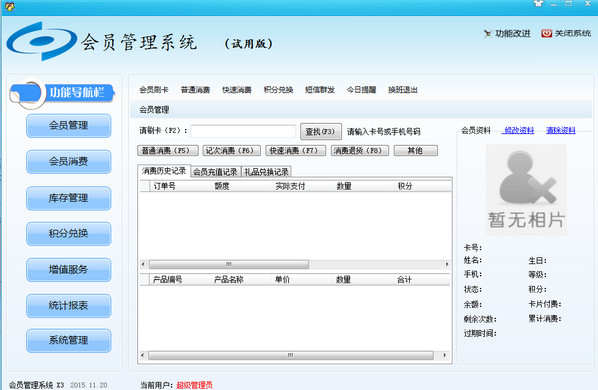The image size is (598, 390).
Task: Click the upper table scroll right arrow
Action: click(447, 264)
